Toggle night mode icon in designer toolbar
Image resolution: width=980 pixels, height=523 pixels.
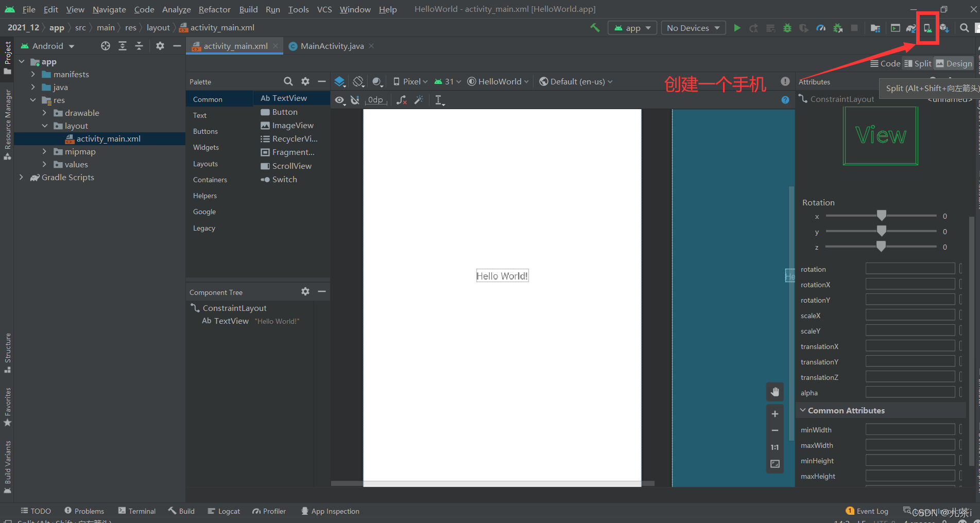(x=377, y=81)
